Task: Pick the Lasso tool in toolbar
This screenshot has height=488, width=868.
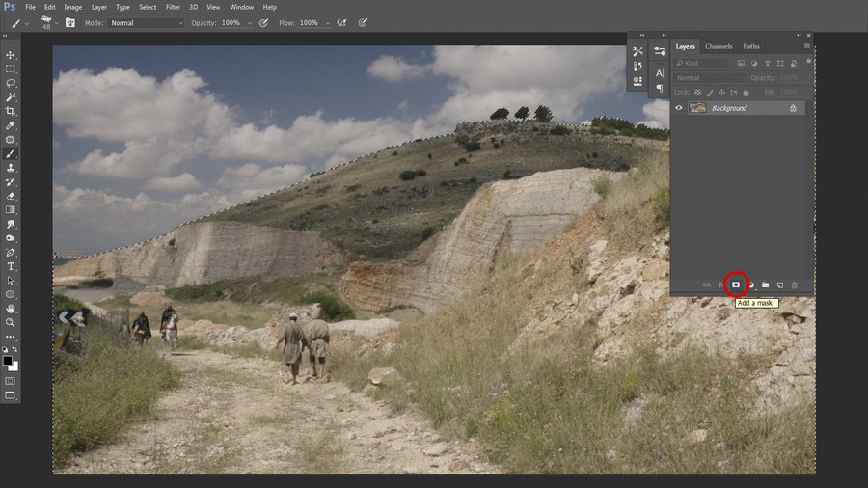Action: point(11,83)
